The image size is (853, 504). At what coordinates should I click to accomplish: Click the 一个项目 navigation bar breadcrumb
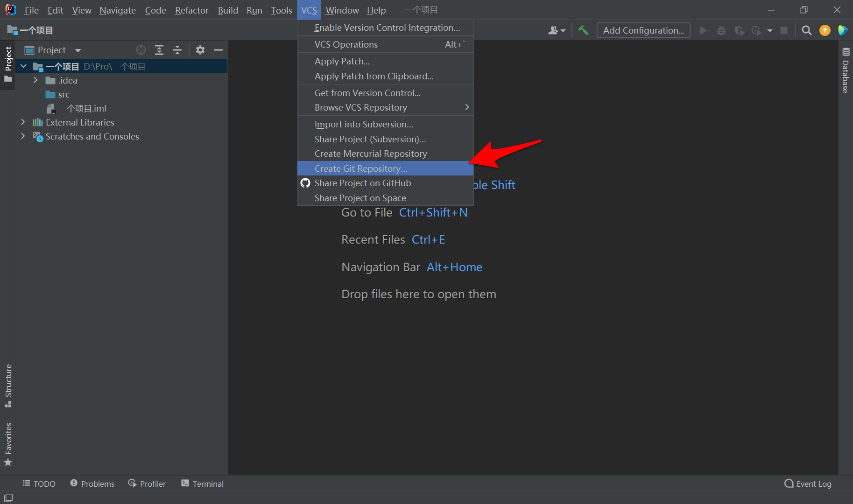pos(30,30)
